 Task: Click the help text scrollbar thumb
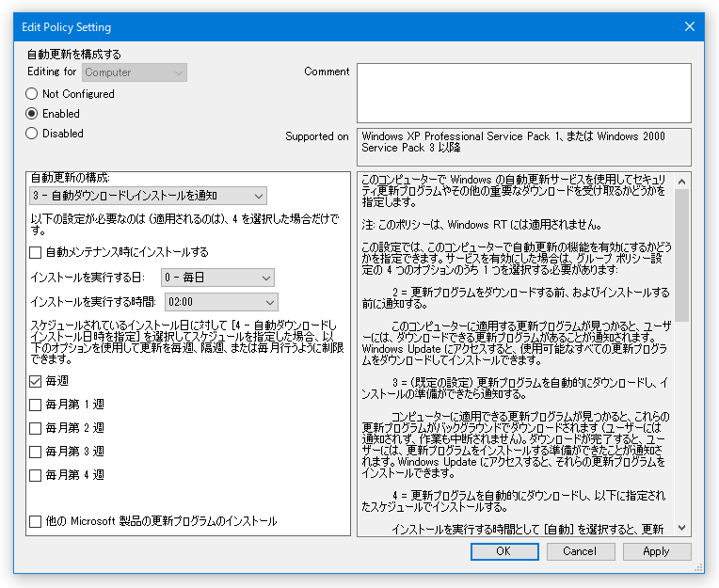click(682, 255)
